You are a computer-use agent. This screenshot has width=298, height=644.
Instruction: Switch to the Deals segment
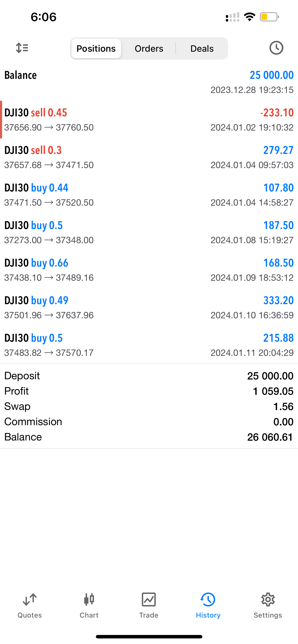(202, 48)
